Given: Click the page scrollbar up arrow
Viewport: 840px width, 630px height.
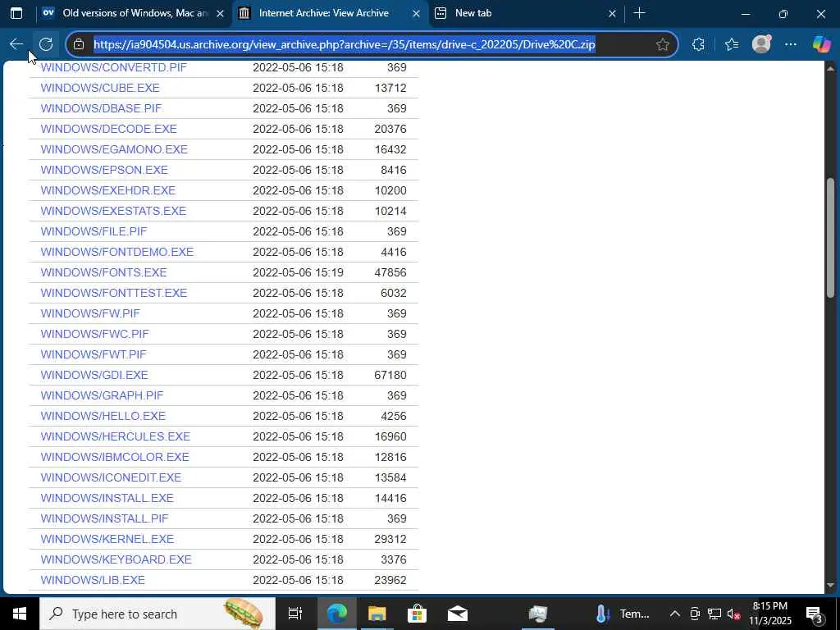Looking at the screenshot, I should pos(831,69).
